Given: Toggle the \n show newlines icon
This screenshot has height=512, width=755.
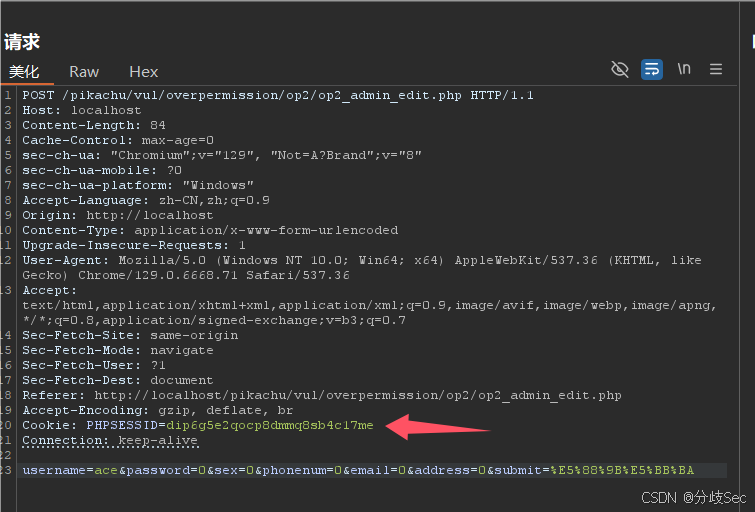Looking at the screenshot, I should [684, 69].
